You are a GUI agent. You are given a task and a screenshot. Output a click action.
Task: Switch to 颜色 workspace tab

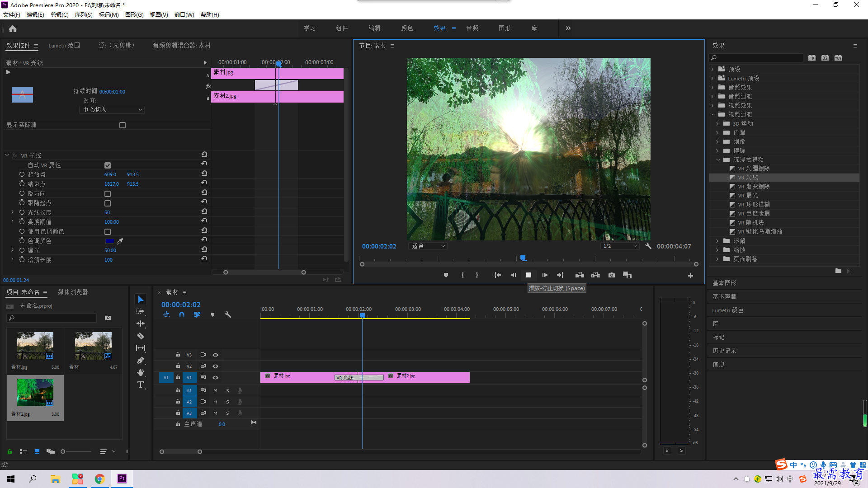tap(407, 28)
